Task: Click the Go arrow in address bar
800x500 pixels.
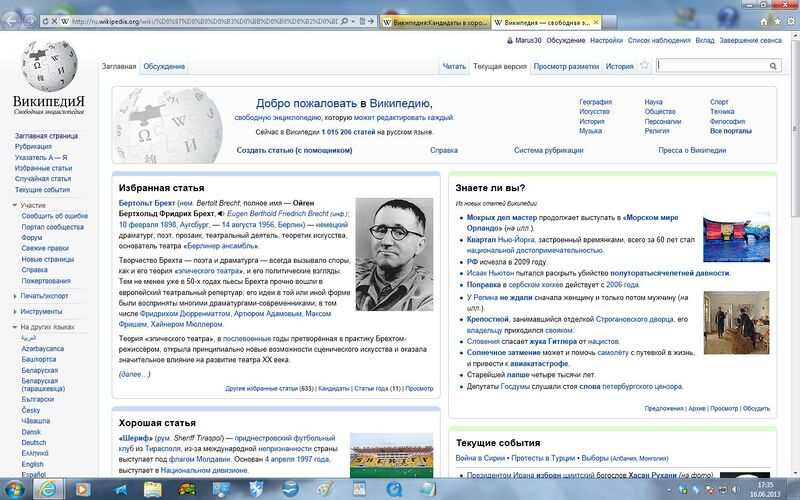Action: pyautogui.click(x=371, y=21)
